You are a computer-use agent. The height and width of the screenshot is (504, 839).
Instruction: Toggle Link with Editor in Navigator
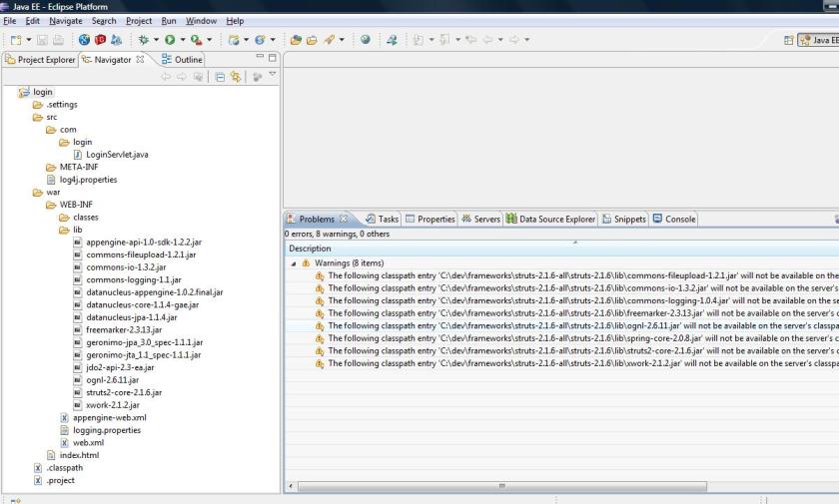[x=238, y=76]
